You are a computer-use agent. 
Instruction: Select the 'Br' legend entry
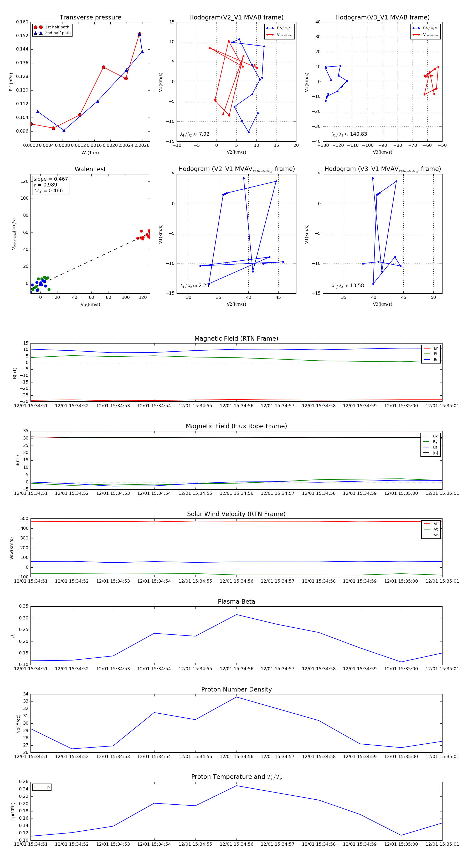(431, 349)
